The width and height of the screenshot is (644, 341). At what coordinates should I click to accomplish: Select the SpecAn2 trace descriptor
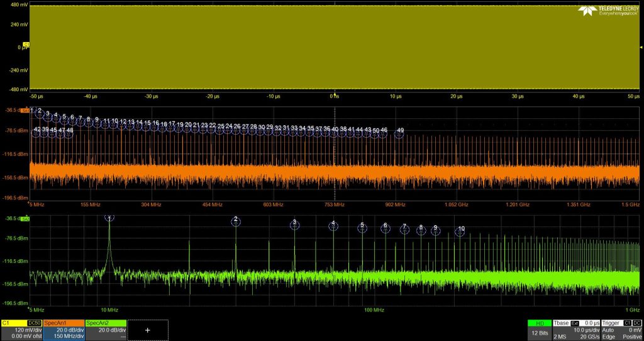point(106,330)
